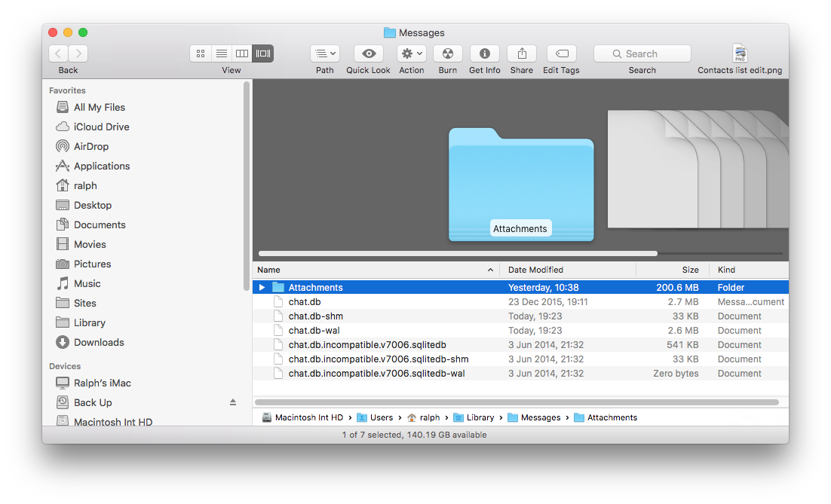Click Users in the path bar
Viewport: 831px width, 504px height.
[376, 417]
